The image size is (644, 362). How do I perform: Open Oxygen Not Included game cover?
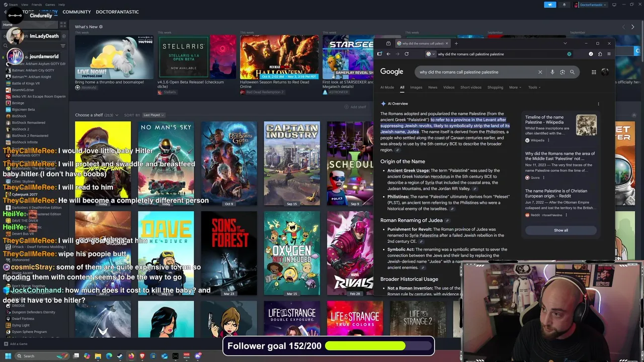292,253
